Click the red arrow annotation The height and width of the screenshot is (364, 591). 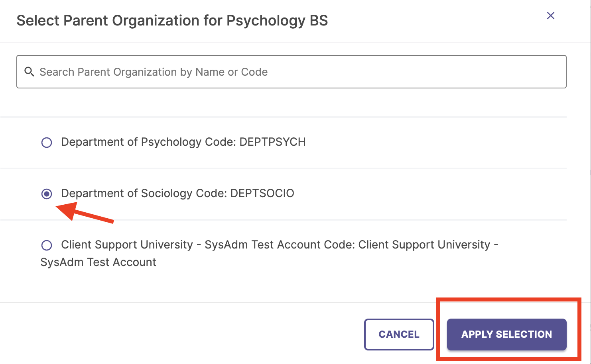pyautogui.click(x=85, y=212)
